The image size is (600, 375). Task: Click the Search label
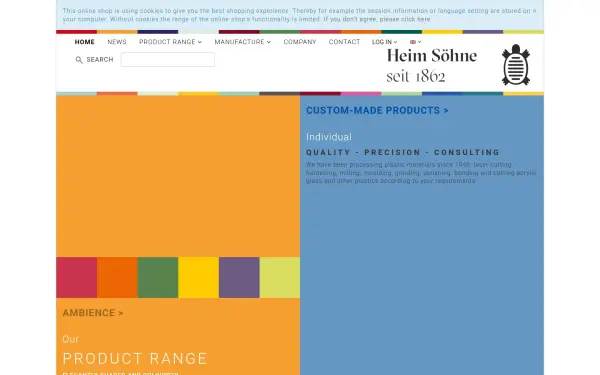(x=100, y=60)
